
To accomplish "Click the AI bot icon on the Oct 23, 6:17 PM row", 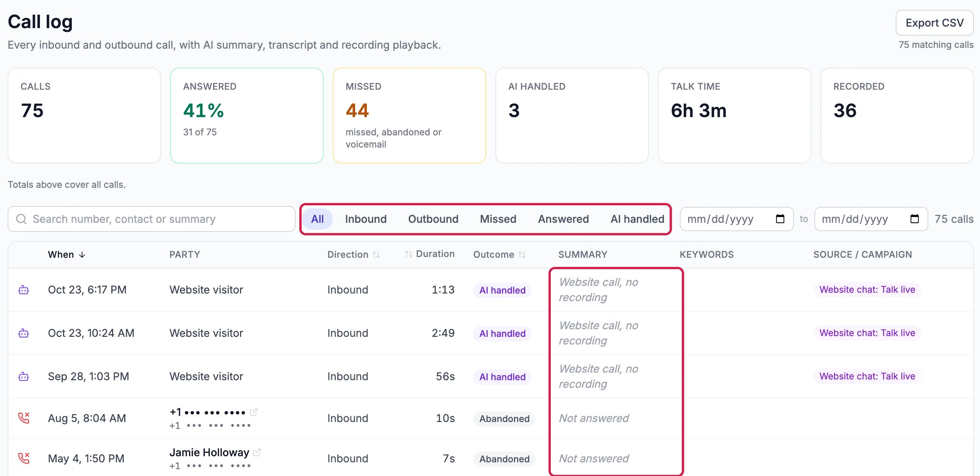I will click(x=24, y=290).
